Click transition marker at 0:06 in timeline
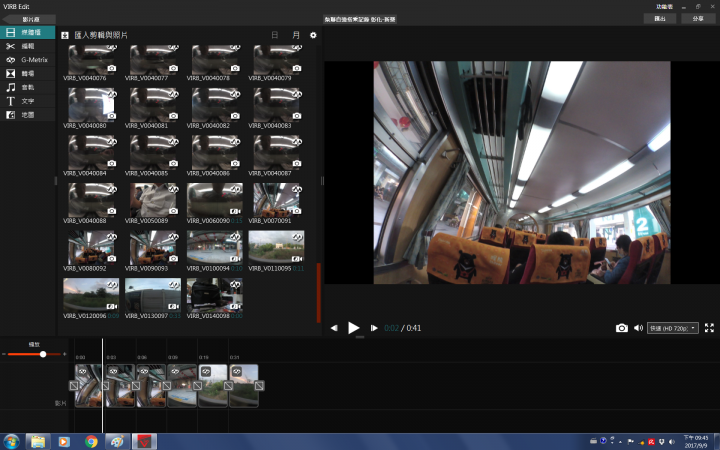This screenshot has height=450, width=720. click(x=136, y=386)
